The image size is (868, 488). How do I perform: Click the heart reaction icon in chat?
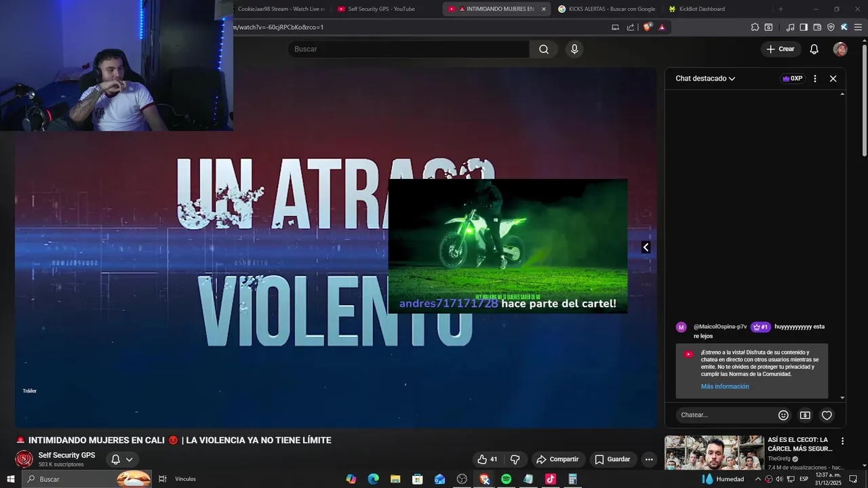[827, 415]
